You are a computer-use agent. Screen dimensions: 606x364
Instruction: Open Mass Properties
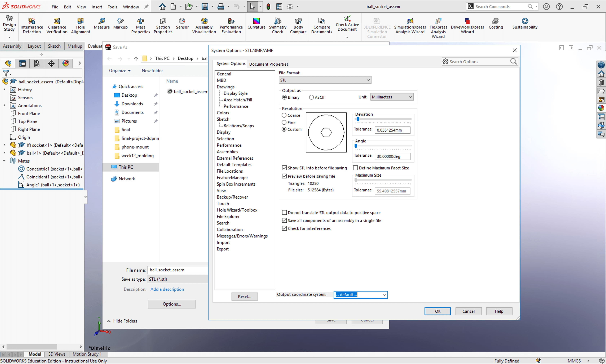click(x=140, y=26)
